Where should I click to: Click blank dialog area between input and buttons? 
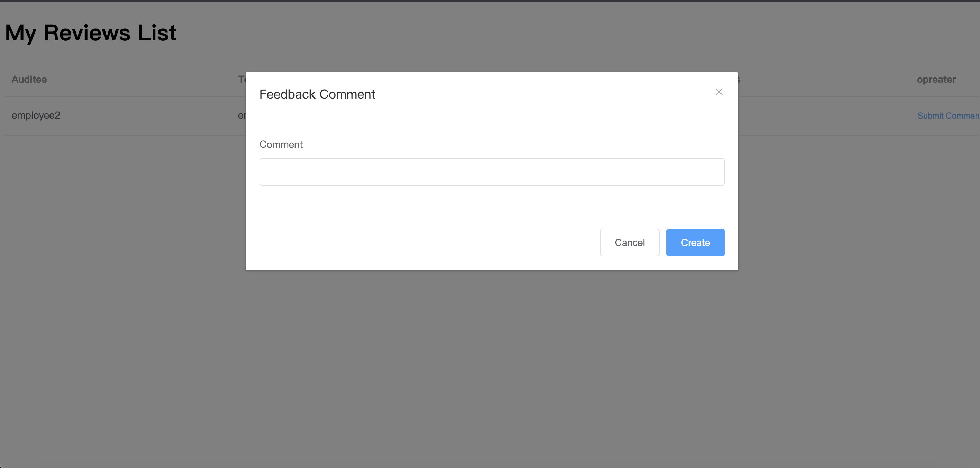click(x=491, y=207)
